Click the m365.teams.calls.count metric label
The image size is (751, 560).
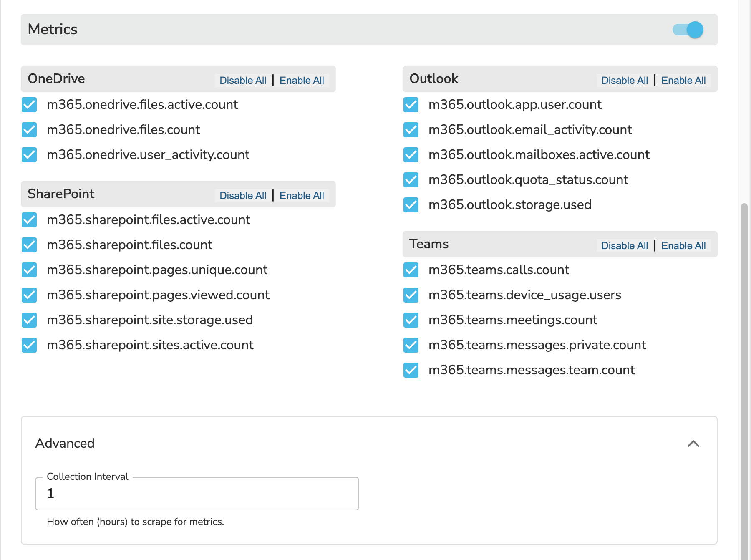(x=499, y=270)
